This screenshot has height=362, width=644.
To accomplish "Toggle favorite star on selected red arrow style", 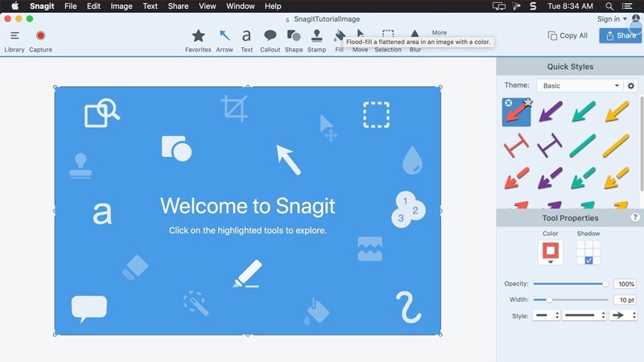I will [x=528, y=103].
